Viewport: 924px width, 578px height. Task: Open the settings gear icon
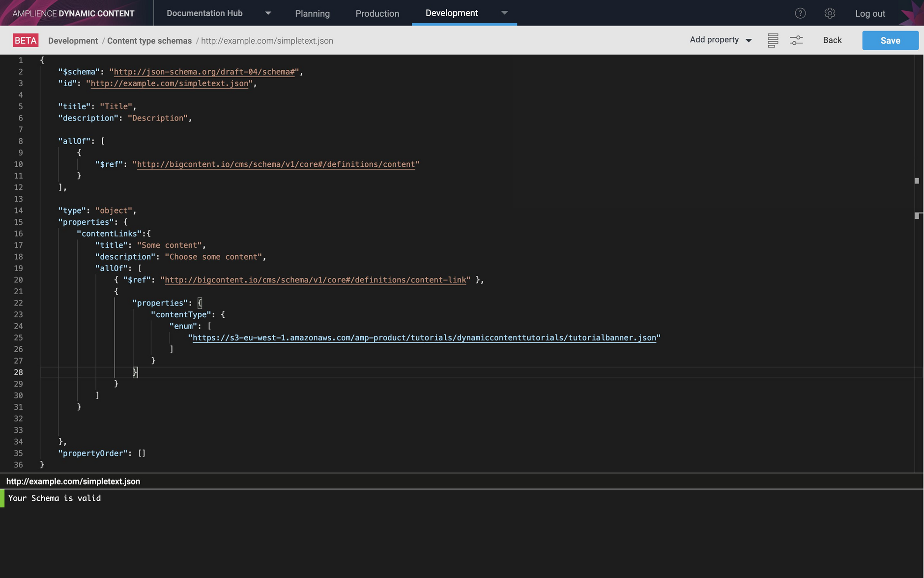tap(830, 13)
